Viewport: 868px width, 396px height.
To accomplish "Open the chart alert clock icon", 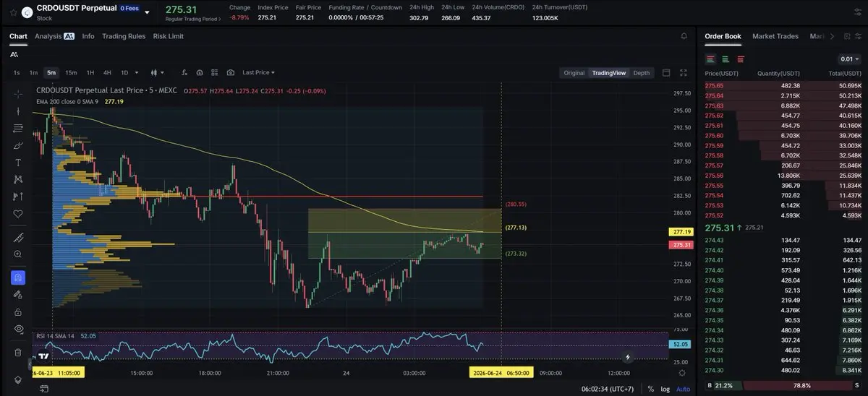I will 200,72.
